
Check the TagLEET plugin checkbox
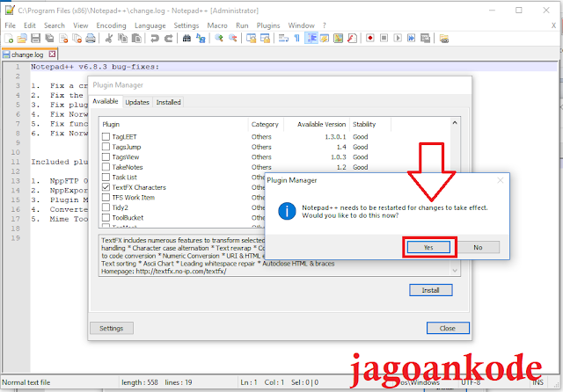pos(106,136)
